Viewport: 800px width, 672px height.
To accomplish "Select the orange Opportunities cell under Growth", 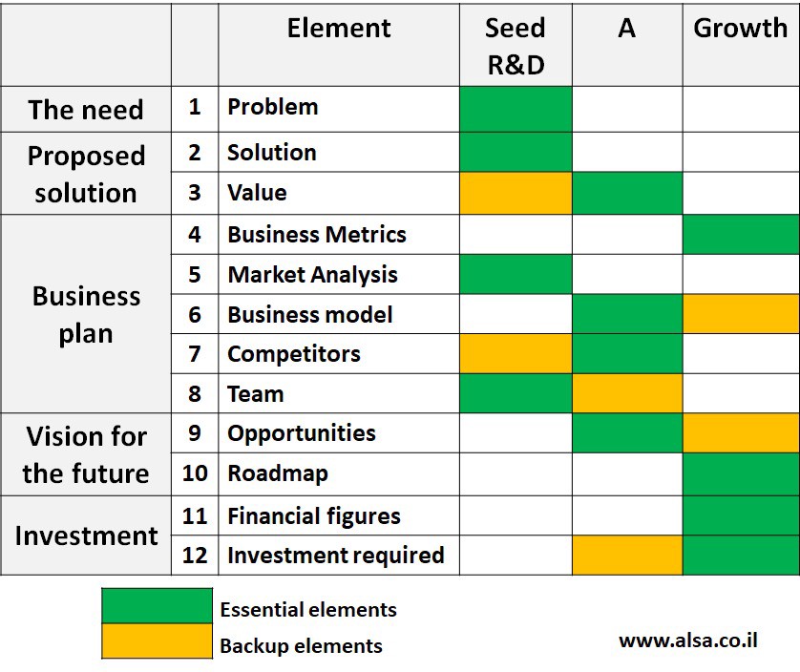I will pyautogui.click(x=741, y=432).
